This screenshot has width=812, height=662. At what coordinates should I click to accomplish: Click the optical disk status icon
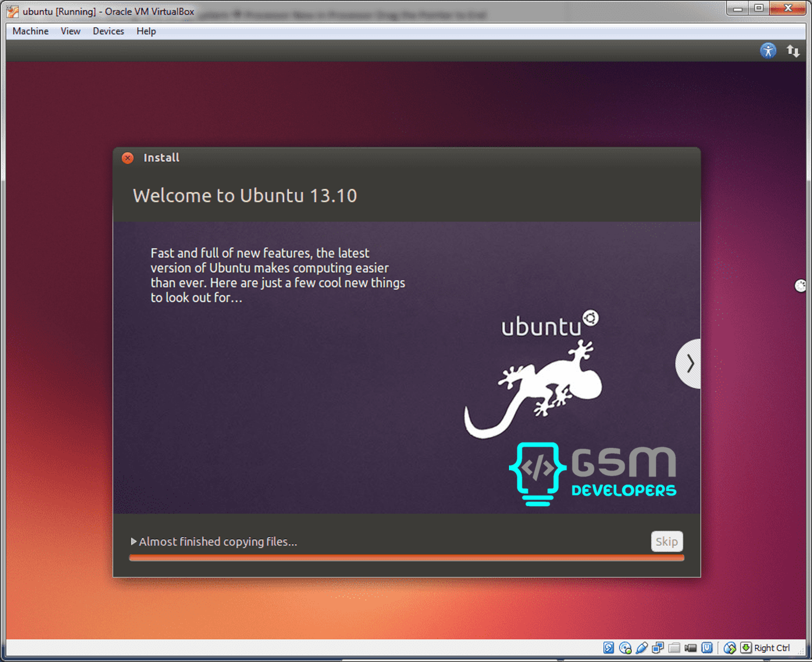[x=625, y=648]
